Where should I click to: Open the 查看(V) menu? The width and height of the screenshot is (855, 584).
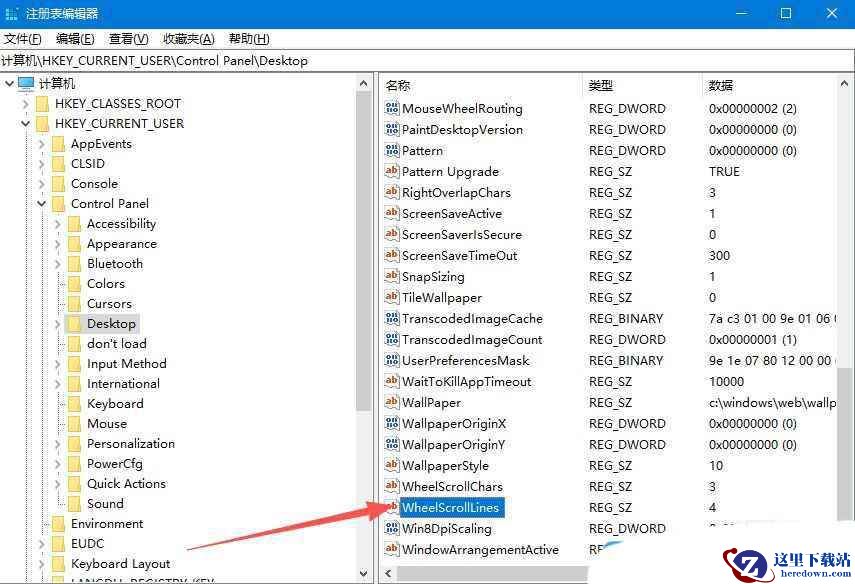128,39
